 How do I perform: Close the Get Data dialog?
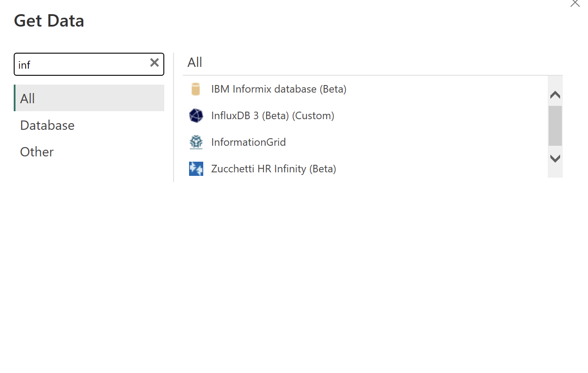click(x=575, y=3)
